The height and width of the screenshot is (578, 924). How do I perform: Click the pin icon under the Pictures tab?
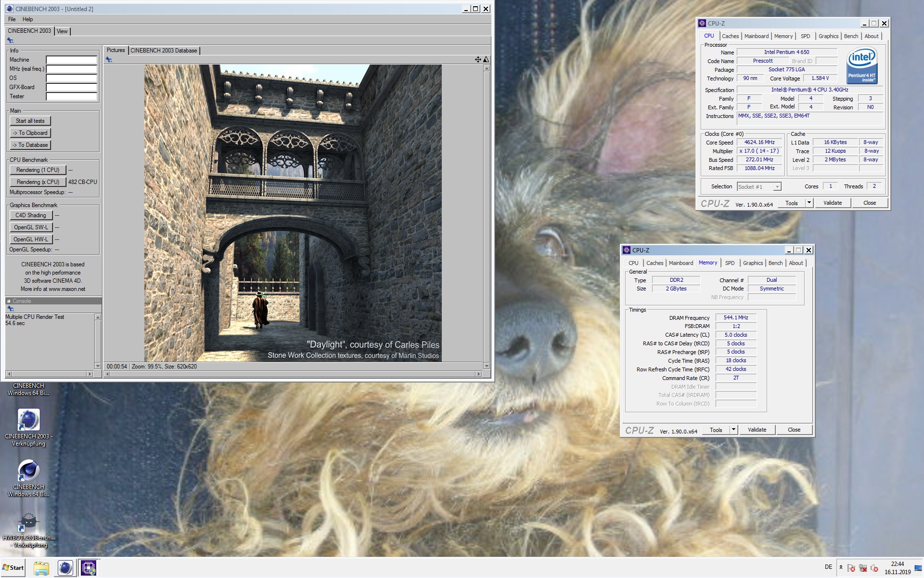(109, 60)
